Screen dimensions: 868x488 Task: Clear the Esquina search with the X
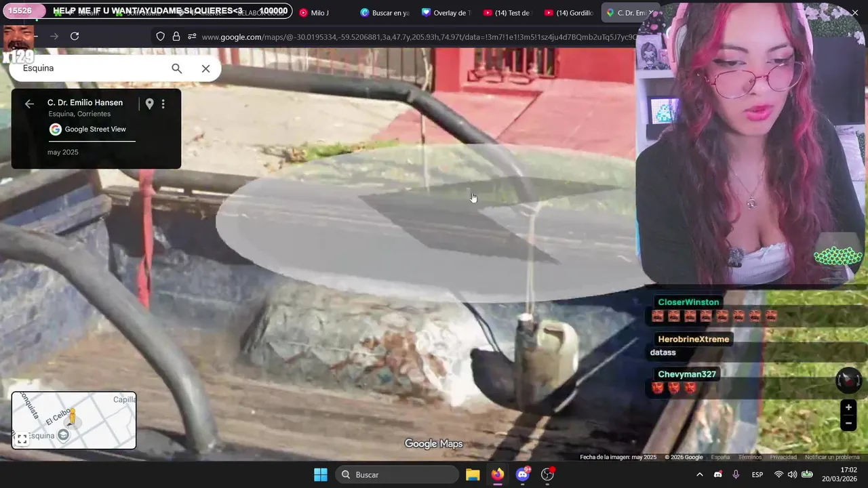coord(205,68)
